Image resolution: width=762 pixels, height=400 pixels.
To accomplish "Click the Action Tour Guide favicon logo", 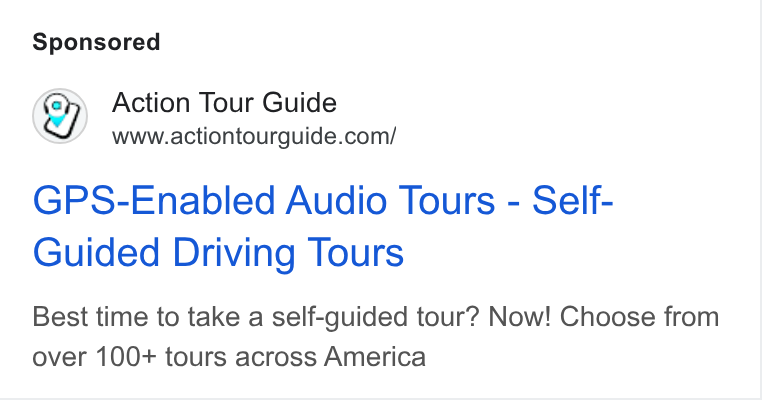I will click(x=60, y=116).
